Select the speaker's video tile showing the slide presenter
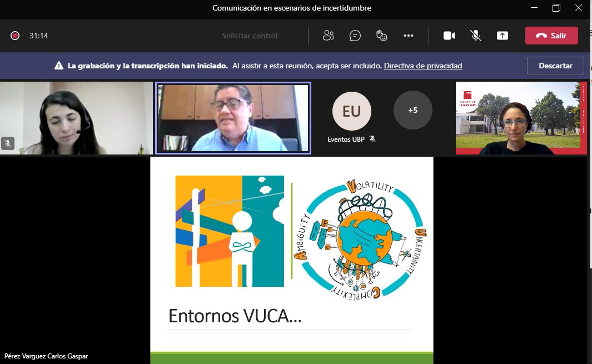The width and height of the screenshot is (592, 364). 233,118
